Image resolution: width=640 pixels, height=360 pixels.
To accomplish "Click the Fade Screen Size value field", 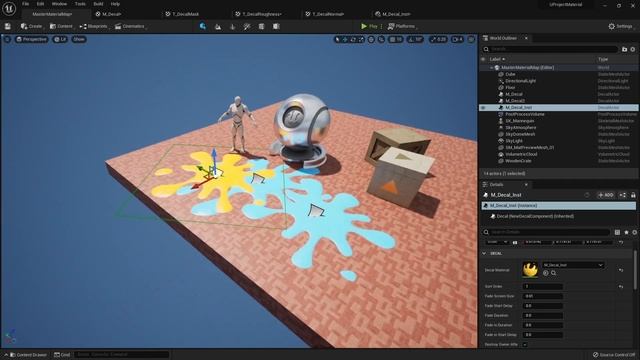I will click(x=543, y=296).
